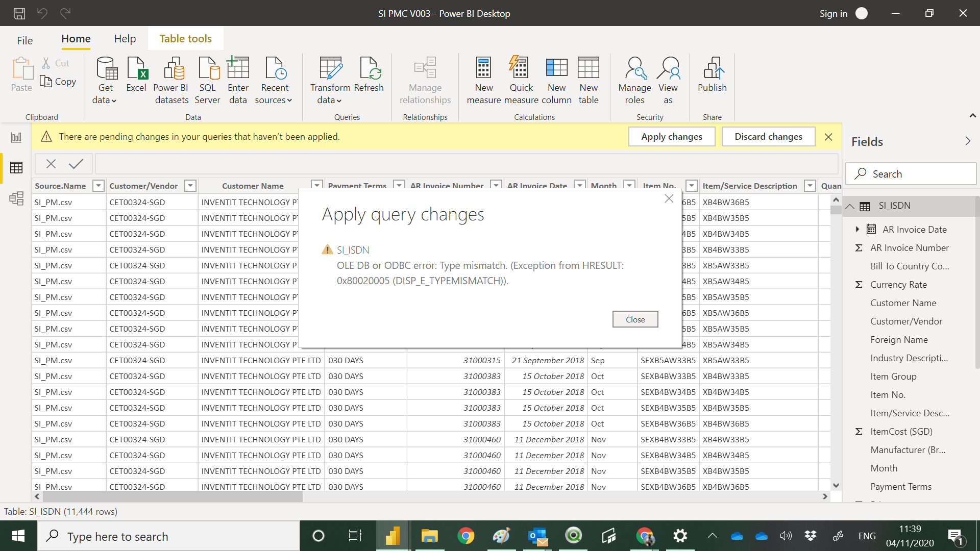Open Recent sources list
980x551 pixels.
(274, 81)
